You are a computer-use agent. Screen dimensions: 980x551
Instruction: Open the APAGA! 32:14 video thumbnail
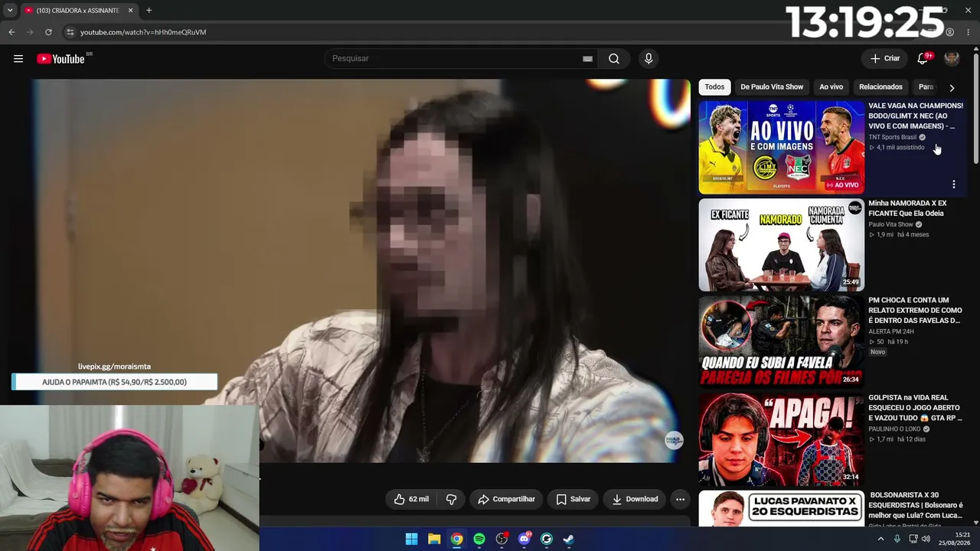tap(781, 439)
